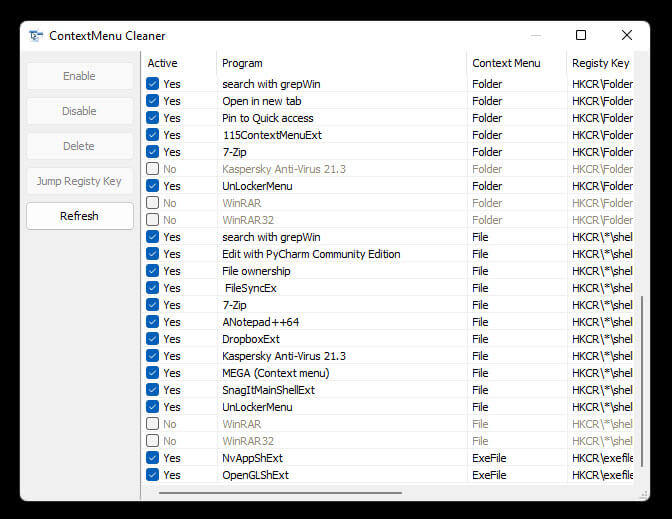The image size is (672, 519).
Task: Click registry key in MEGA (Context menu) row
Action: click(x=603, y=373)
